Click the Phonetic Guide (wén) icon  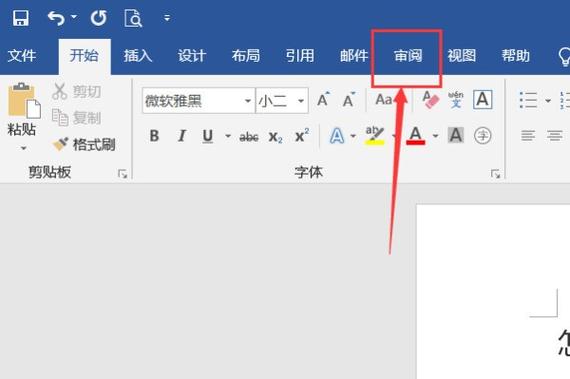456,99
